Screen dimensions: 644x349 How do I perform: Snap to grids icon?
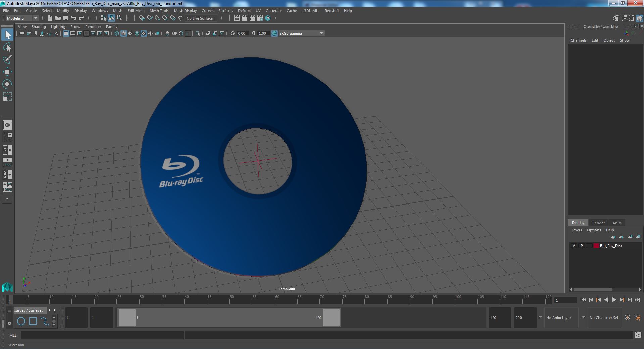pos(142,18)
